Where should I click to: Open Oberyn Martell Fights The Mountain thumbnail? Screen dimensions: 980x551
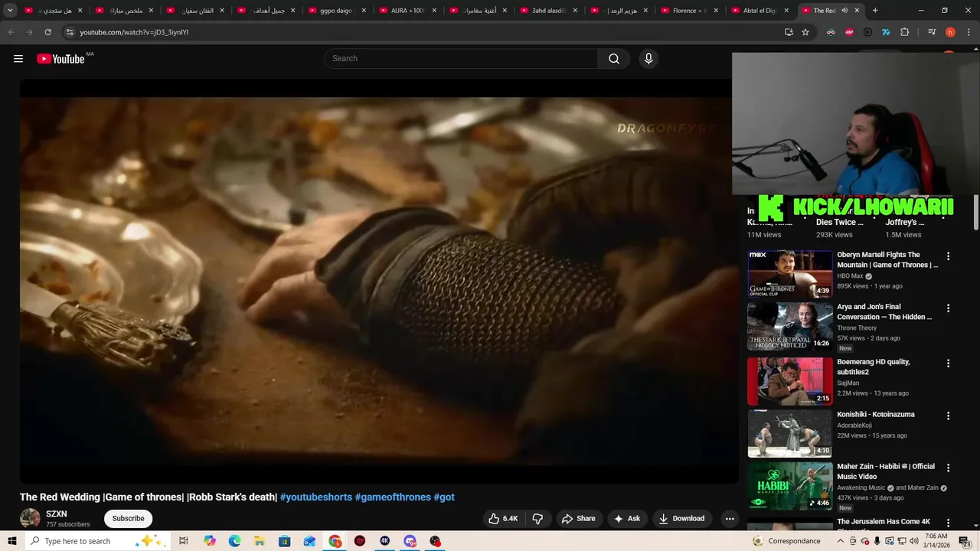point(789,274)
